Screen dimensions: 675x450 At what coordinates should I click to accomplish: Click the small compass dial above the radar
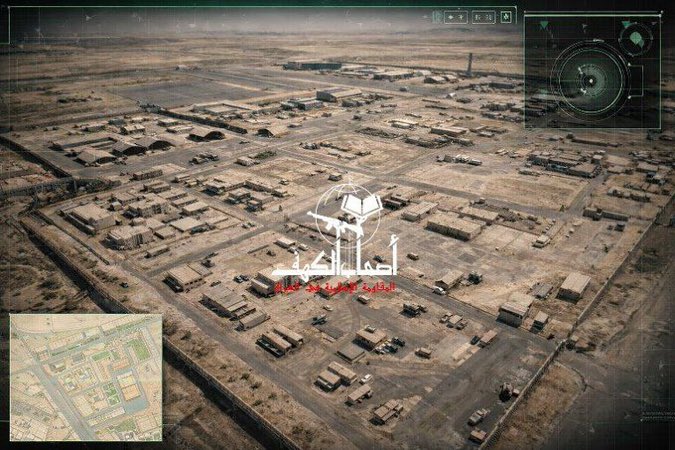[x=636, y=39]
